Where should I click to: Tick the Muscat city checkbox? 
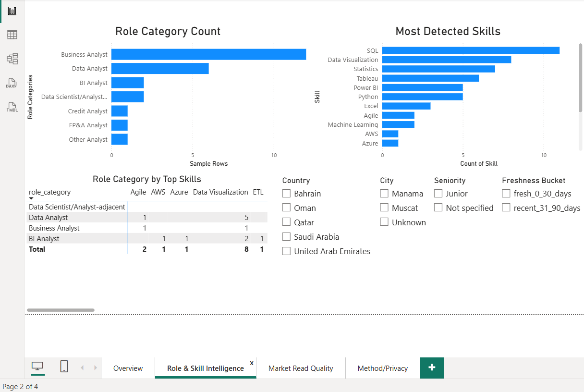click(384, 208)
